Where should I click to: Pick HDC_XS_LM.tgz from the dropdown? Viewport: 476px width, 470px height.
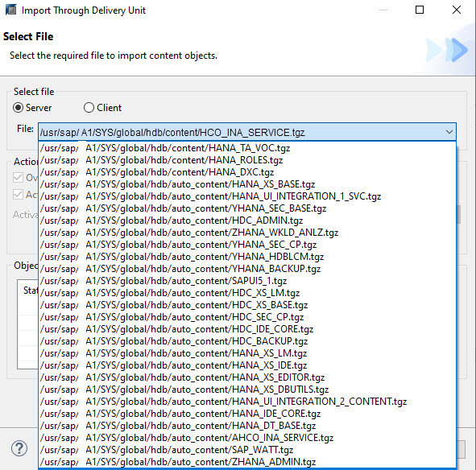click(x=247, y=293)
